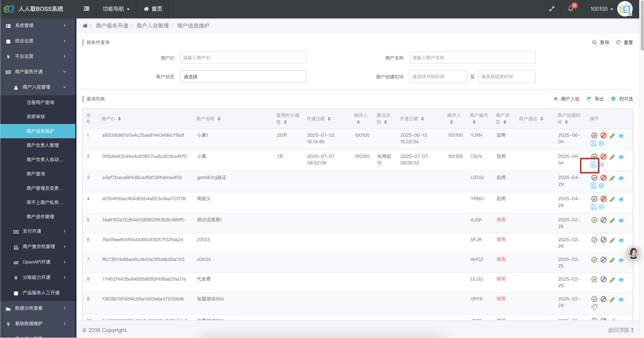Expand the 数据分析查看 menu
This screenshot has width=644, height=338.
coord(38,308)
